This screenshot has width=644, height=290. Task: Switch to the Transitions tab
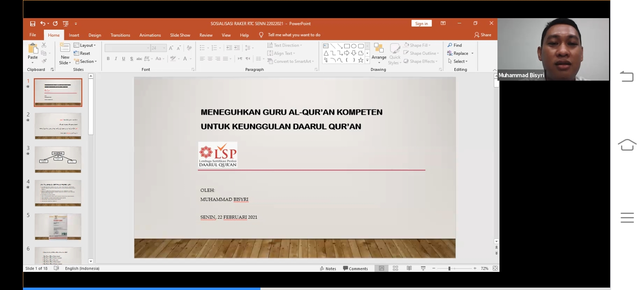point(120,35)
